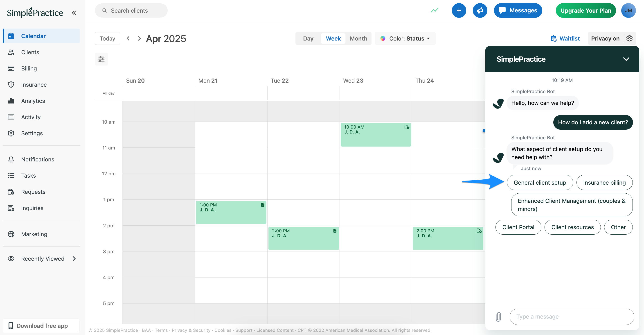Open the Cookies footer link
This screenshot has height=335, width=644.
coord(223,330)
